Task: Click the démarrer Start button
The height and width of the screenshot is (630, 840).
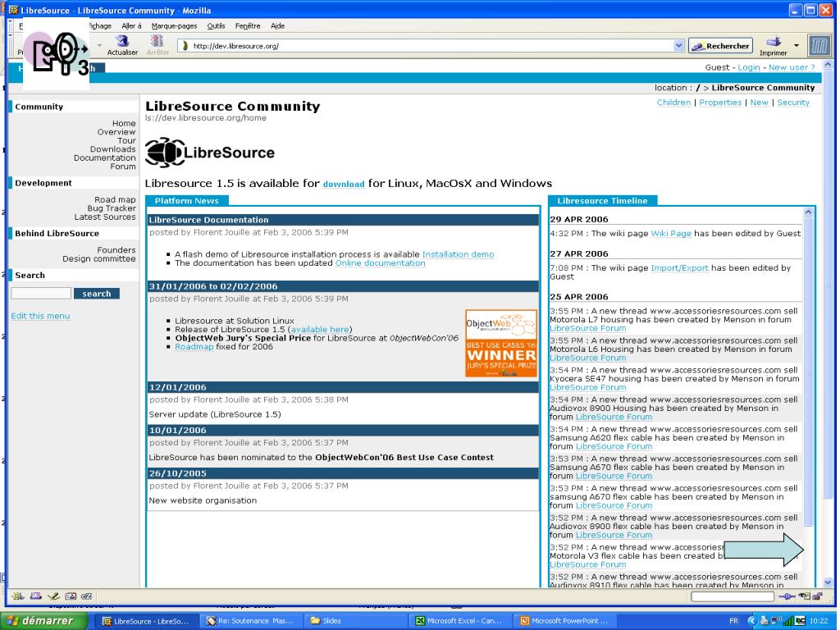Action: [x=46, y=621]
